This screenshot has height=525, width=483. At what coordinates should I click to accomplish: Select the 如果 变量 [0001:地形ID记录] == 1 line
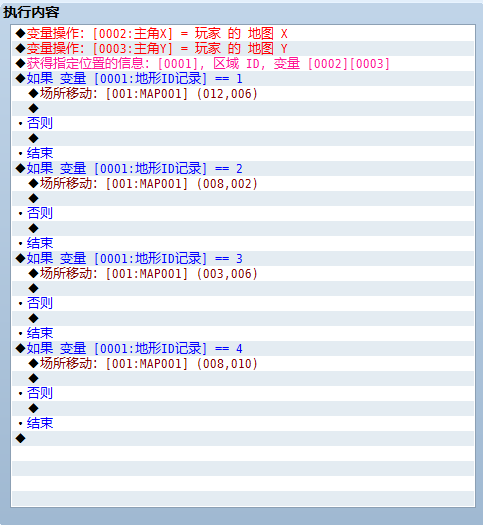[x=243, y=79]
